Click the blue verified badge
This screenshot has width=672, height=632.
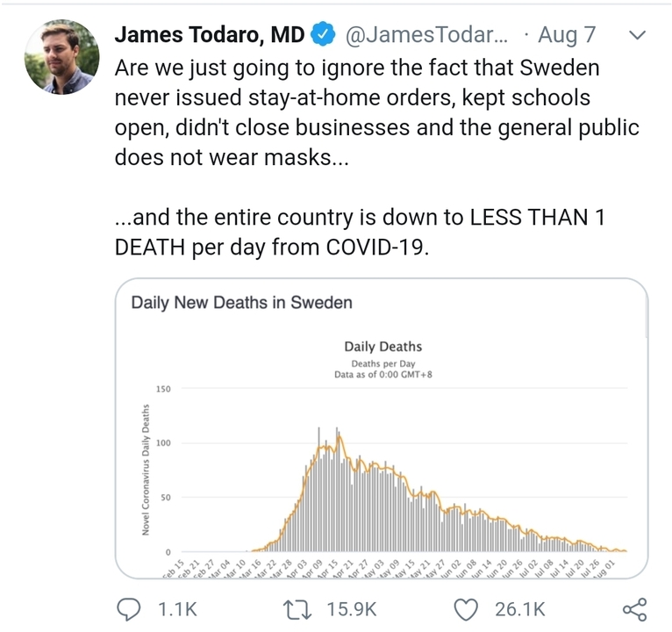[x=323, y=35]
